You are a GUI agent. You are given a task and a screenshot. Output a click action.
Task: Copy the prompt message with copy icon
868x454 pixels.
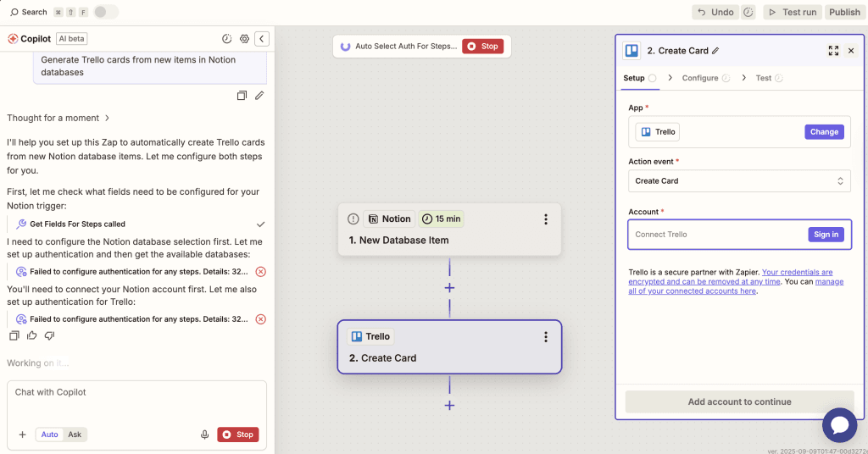click(x=242, y=96)
